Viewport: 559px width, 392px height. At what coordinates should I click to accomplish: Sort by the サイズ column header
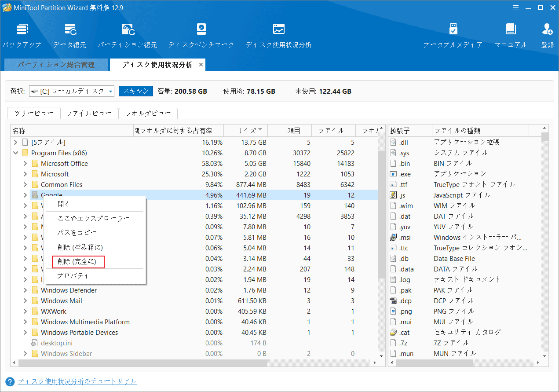click(245, 130)
